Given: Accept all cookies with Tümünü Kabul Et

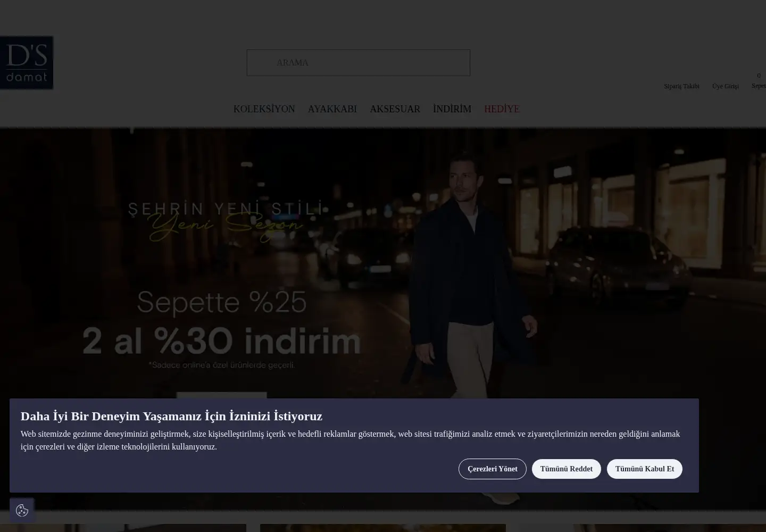Looking at the screenshot, I should (645, 469).
